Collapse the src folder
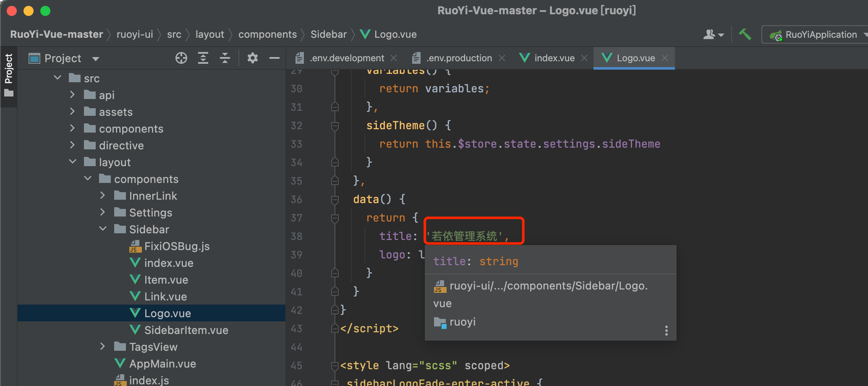 (58, 78)
